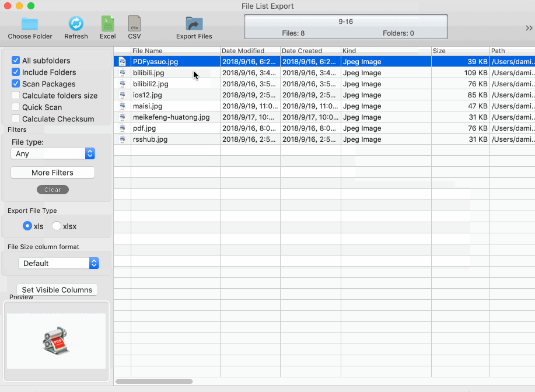Click Set Visible Columns
This screenshot has height=392, width=535.
(57, 289)
